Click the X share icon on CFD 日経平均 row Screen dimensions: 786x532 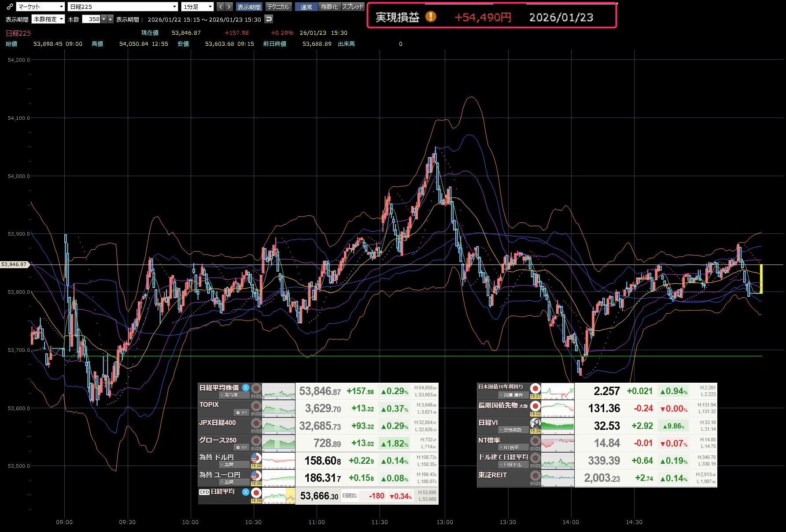point(246,491)
